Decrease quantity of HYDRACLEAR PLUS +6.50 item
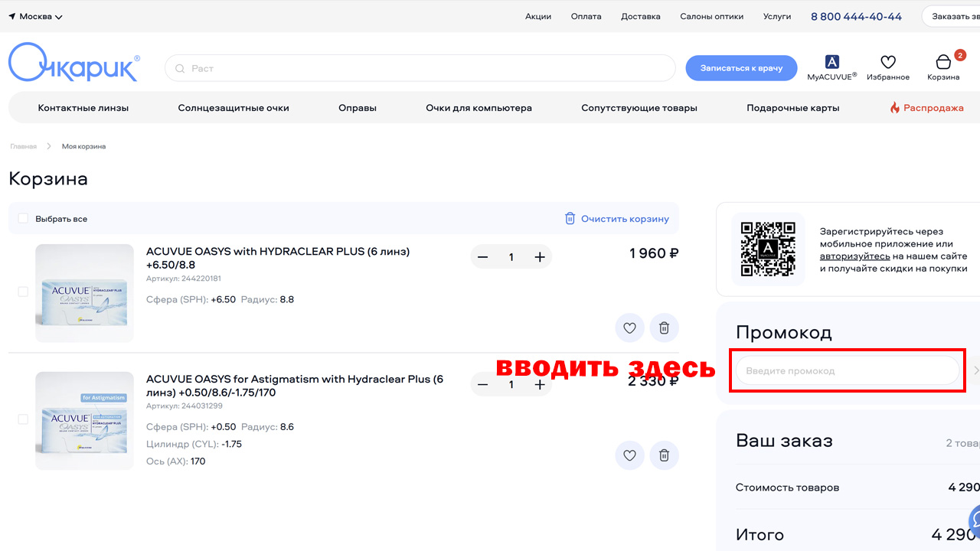The width and height of the screenshot is (980, 551). (x=482, y=257)
